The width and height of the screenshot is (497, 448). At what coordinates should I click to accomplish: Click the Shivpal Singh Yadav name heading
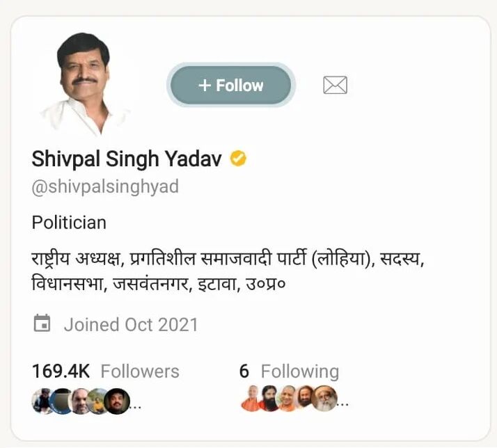[127, 159]
